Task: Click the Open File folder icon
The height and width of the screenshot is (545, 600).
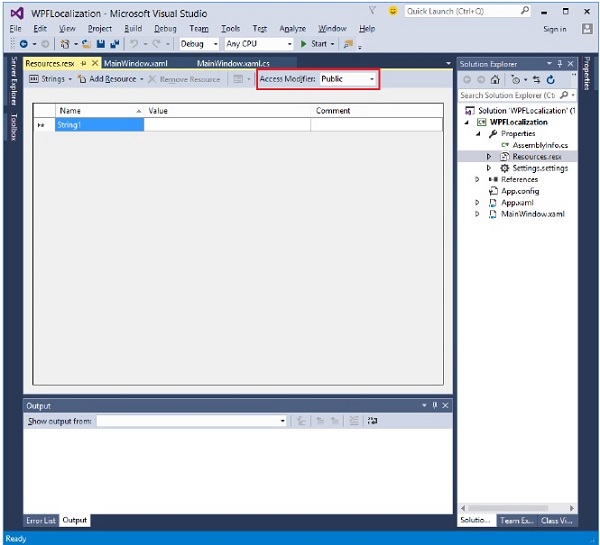Action: pos(86,44)
